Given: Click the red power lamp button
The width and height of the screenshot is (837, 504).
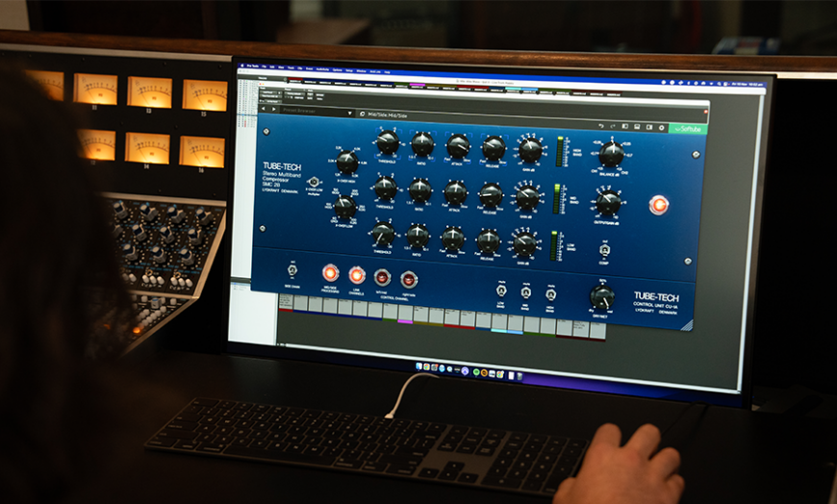Looking at the screenshot, I should 658,204.
